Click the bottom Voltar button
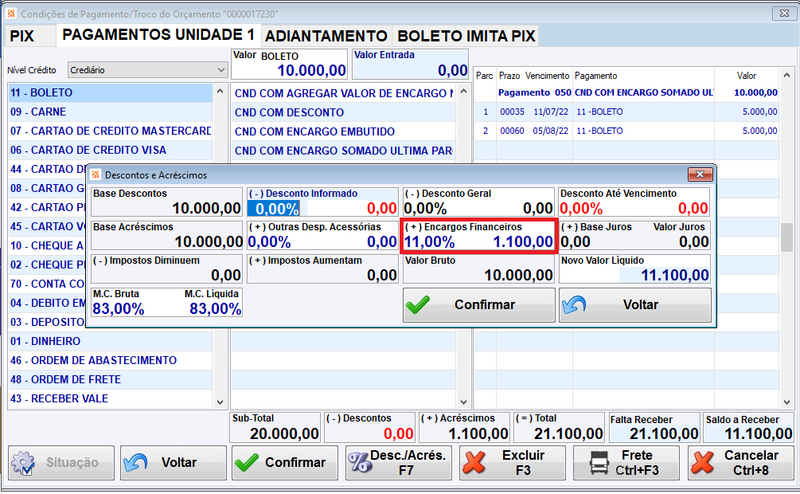Viewport: 800px width, 494px height. coord(173,463)
